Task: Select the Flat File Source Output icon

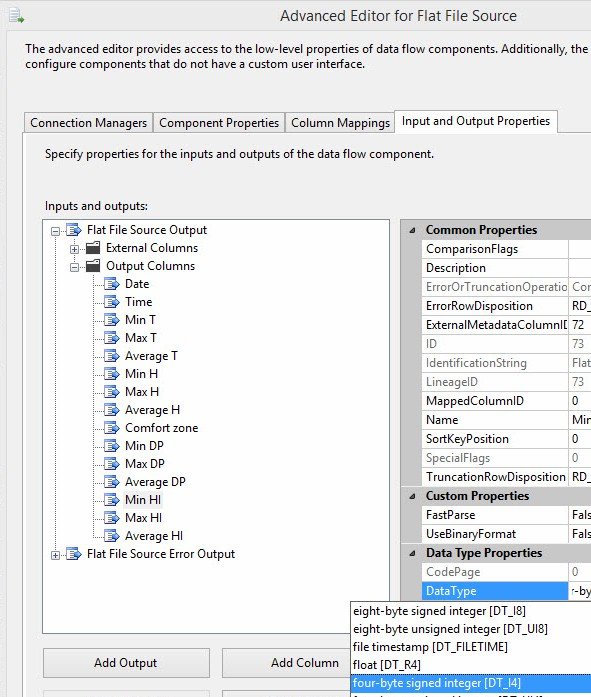Action: [x=74, y=230]
